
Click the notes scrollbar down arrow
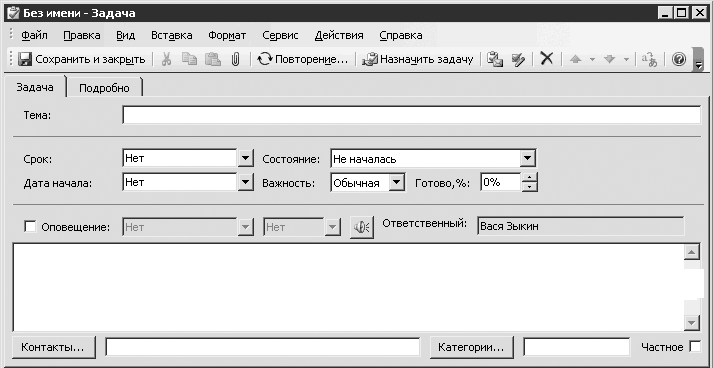coord(692,323)
